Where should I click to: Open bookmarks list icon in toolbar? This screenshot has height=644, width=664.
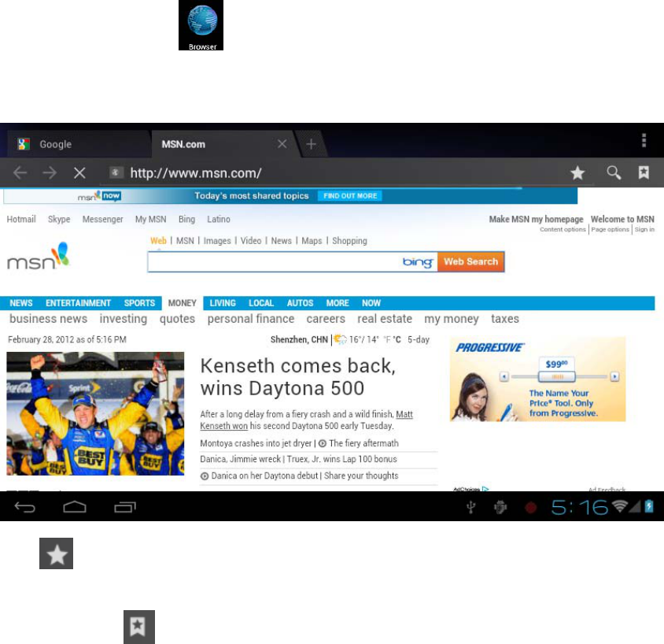(644, 172)
